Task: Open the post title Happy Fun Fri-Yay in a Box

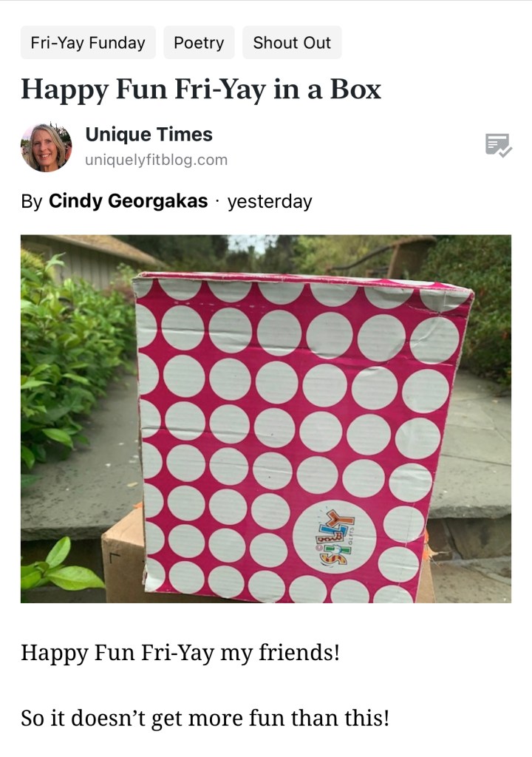Action: coord(201,90)
